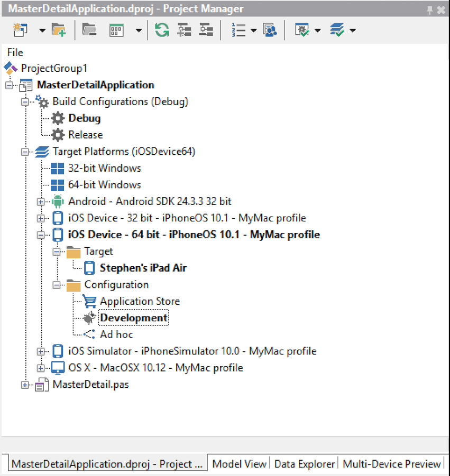The image size is (450, 476).
Task: Click the Target Platforms layers icon
Action: pos(42,152)
